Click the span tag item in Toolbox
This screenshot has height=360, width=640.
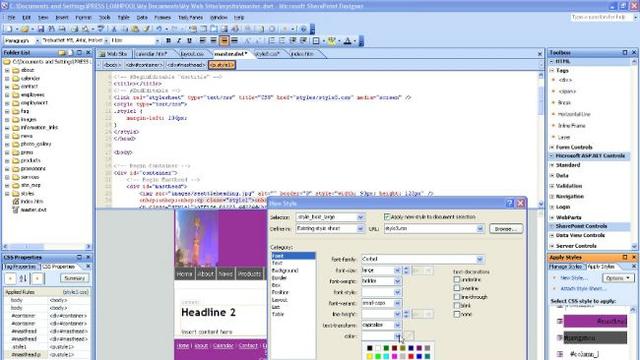click(x=567, y=91)
